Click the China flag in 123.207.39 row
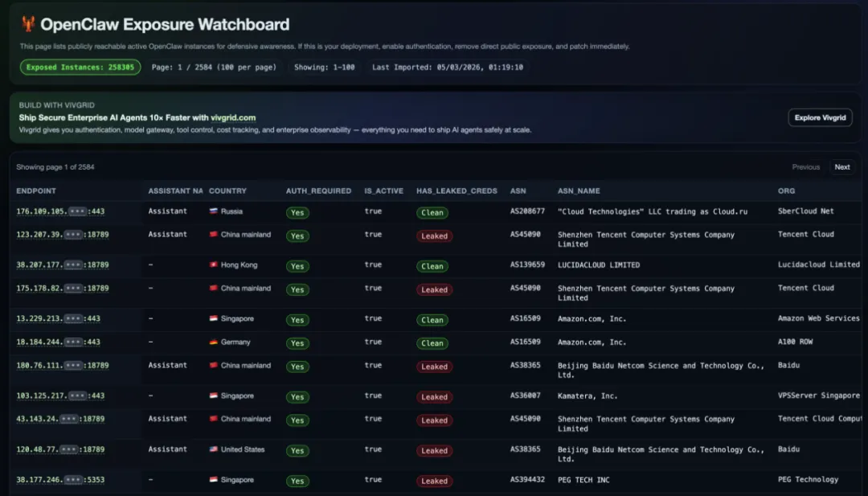This screenshot has width=868, height=496. 213,235
